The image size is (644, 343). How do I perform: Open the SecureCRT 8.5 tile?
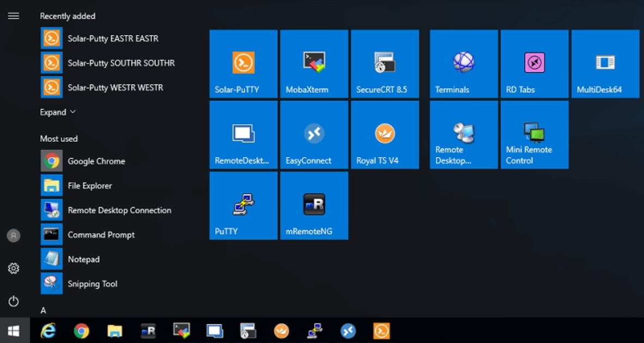(x=385, y=64)
